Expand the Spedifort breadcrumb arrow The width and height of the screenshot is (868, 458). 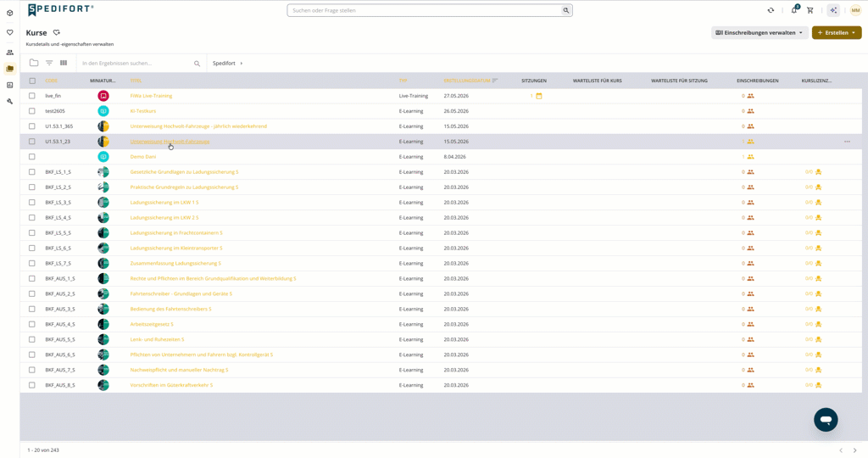(x=242, y=63)
